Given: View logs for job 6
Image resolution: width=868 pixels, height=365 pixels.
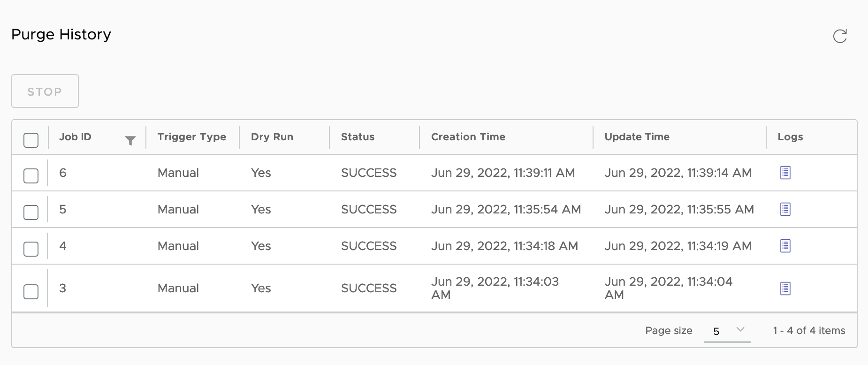Looking at the screenshot, I should [785, 173].
